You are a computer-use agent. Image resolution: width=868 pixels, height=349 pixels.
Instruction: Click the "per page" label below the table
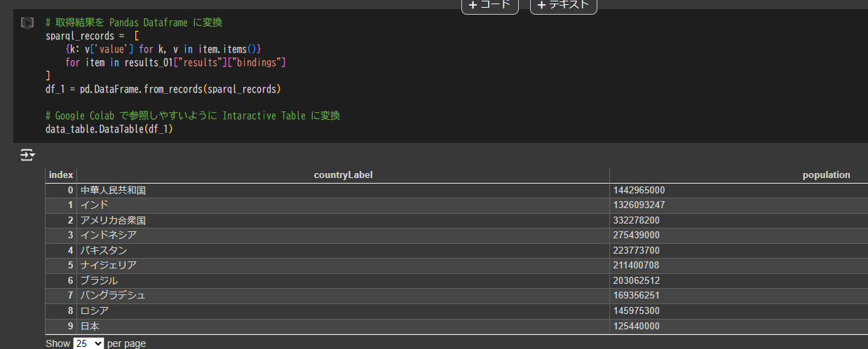(126, 343)
